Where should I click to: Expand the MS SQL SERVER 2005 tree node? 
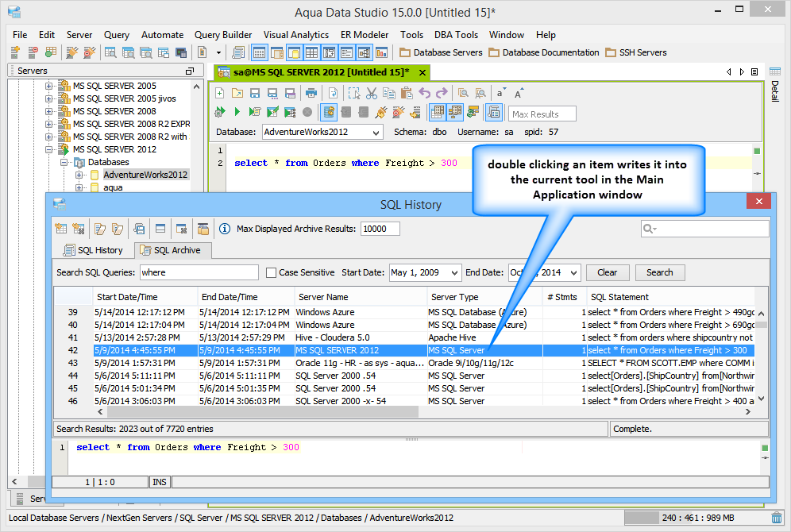[x=49, y=86]
